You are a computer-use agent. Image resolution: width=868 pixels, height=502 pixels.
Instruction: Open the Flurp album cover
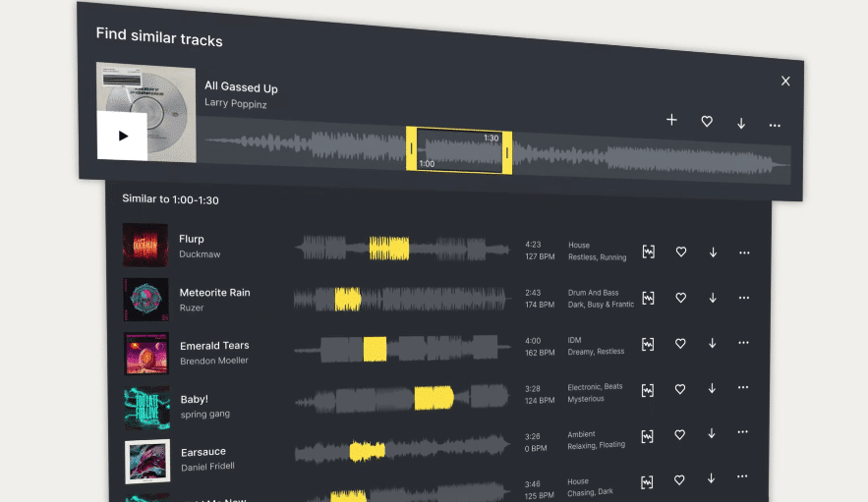point(145,245)
